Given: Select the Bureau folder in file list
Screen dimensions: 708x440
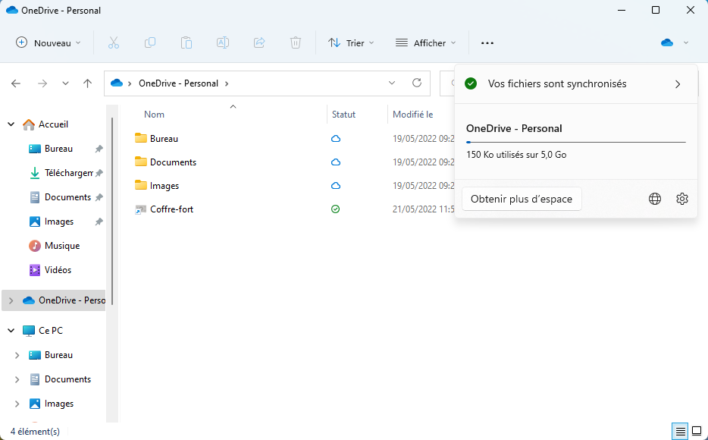Looking at the screenshot, I should pos(164,139).
